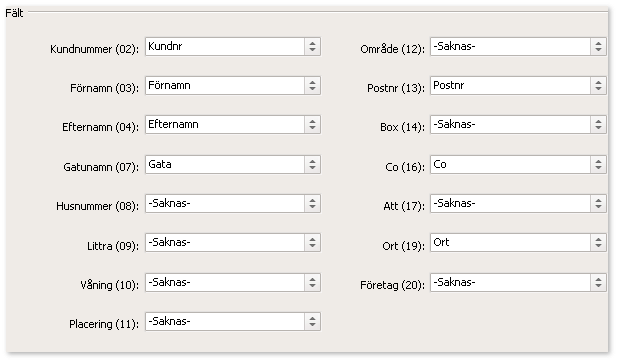The image size is (618, 362).
Task: Open the Kundnummer (02) dropdown arrows
Action: tap(312, 47)
